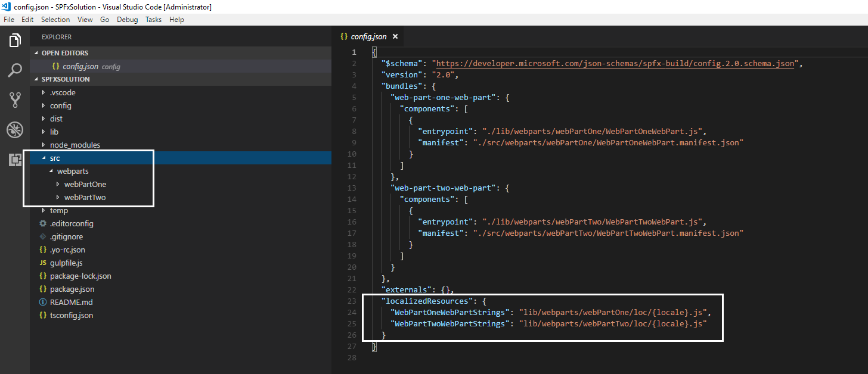The width and height of the screenshot is (868, 374).
Task: Open the Search view icon
Action: click(15, 71)
